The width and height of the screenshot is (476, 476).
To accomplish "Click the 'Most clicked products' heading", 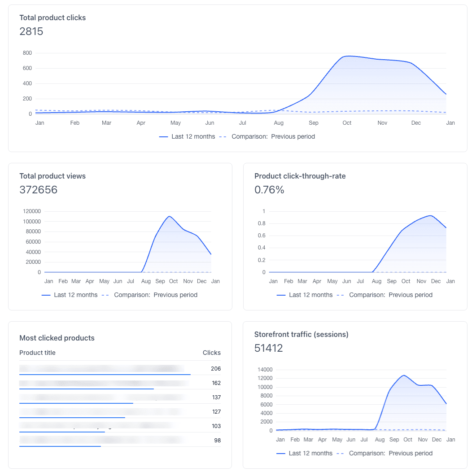I will click(57, 338).
